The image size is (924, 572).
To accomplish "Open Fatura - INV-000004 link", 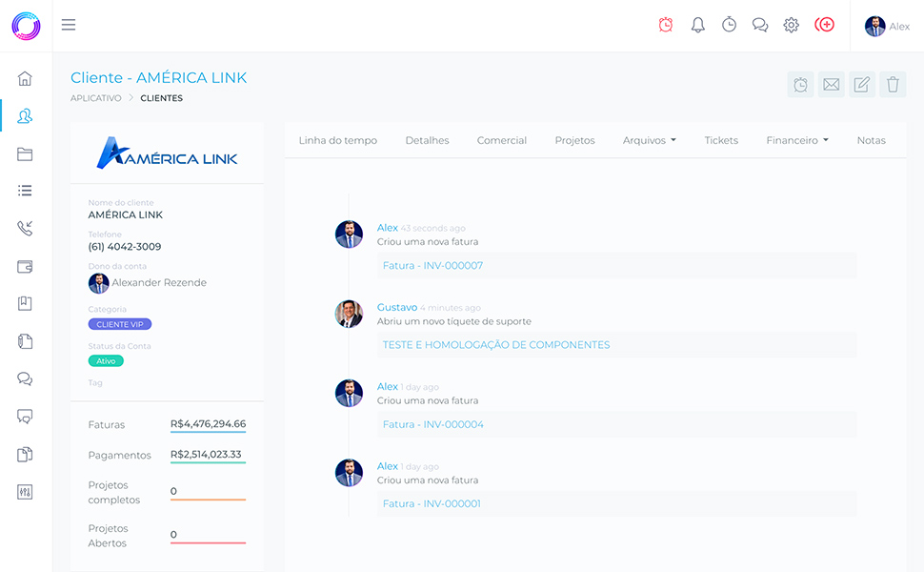I will [433, 424].
